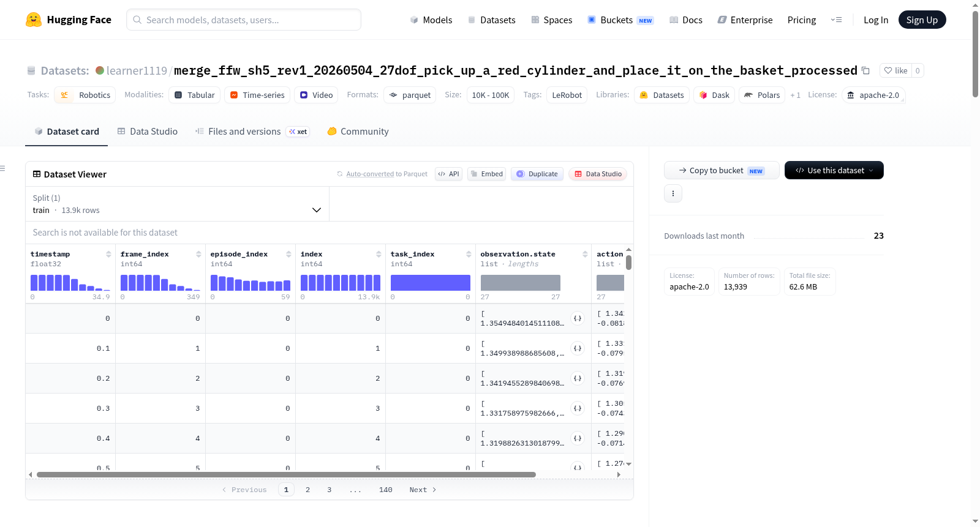This screenshot has width=980, height=527.
Task: Filter by the Tabular modality tag
Action: pyautogui.click(x=195, y=95)
